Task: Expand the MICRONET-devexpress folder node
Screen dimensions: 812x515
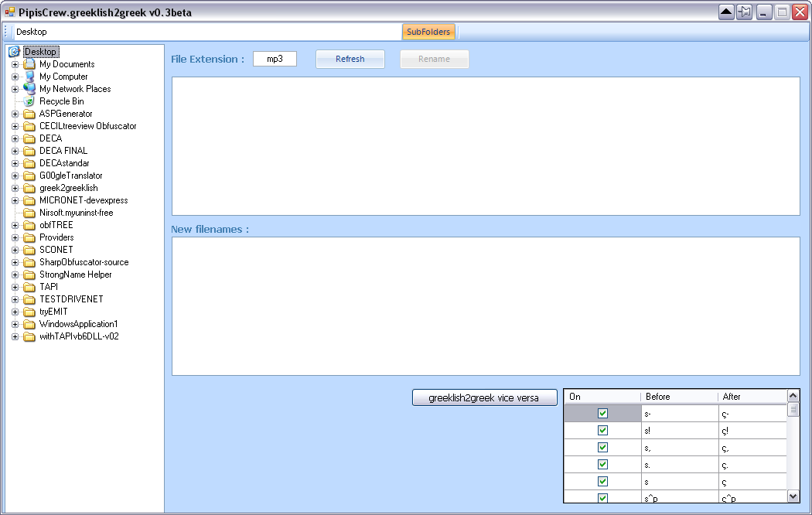Action: point(15,201)
